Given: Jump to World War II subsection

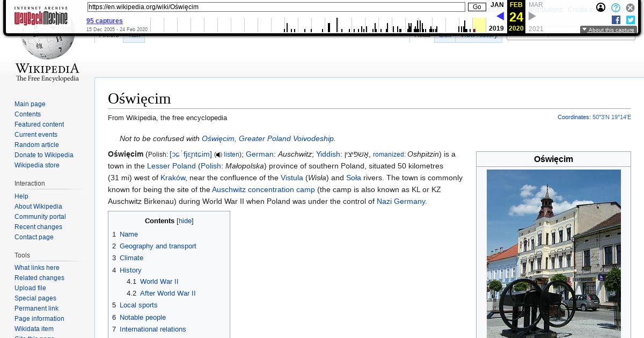Looking at the screenshot, I should (x=159, y=282).
